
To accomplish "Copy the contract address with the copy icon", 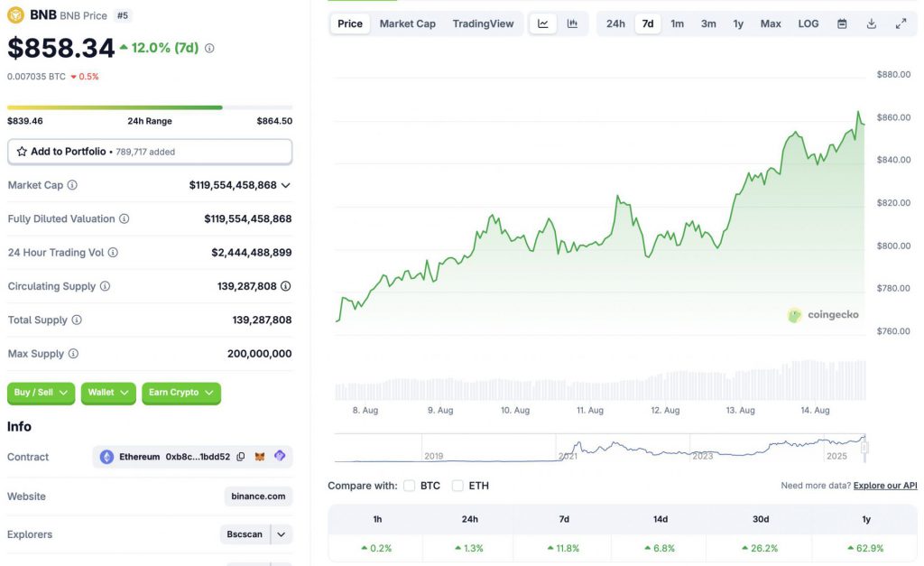I will (x=240, y=457).
